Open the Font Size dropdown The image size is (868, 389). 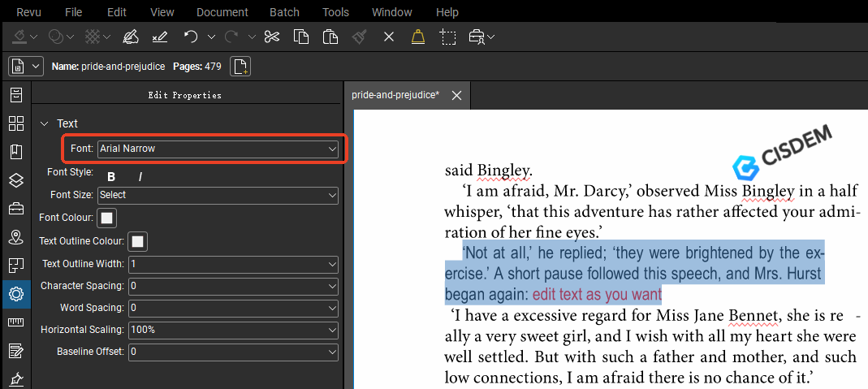[x=218, y=195]
